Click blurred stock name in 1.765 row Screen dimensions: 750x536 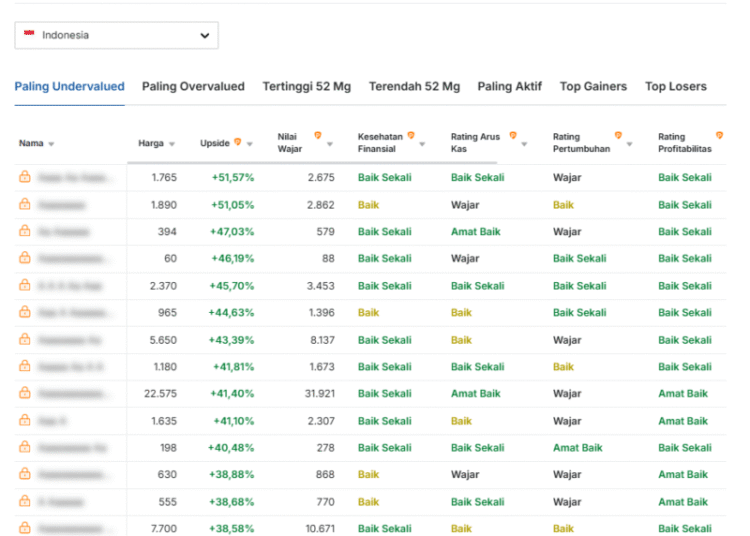(x=76, y=177)
